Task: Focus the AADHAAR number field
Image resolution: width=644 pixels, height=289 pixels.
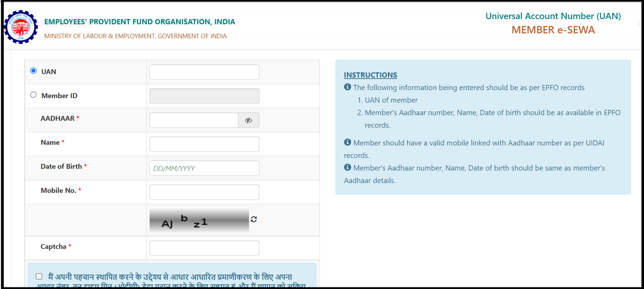Action: click(194, 120)
